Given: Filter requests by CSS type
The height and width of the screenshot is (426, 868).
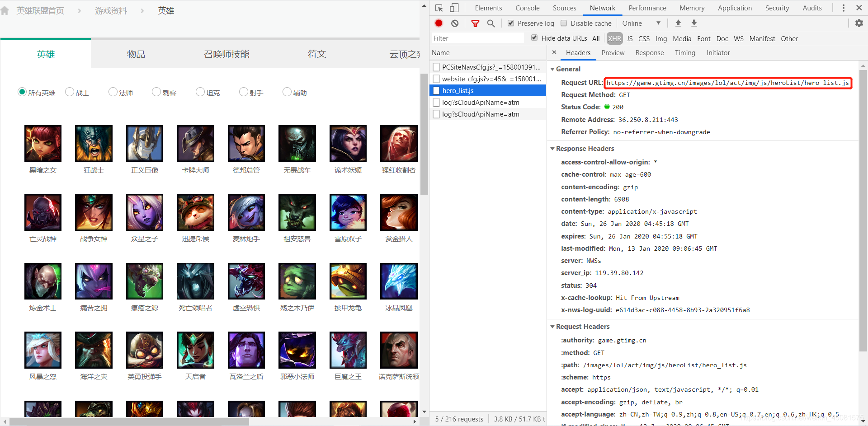Looking at the screenshot, I should [644, 38].
